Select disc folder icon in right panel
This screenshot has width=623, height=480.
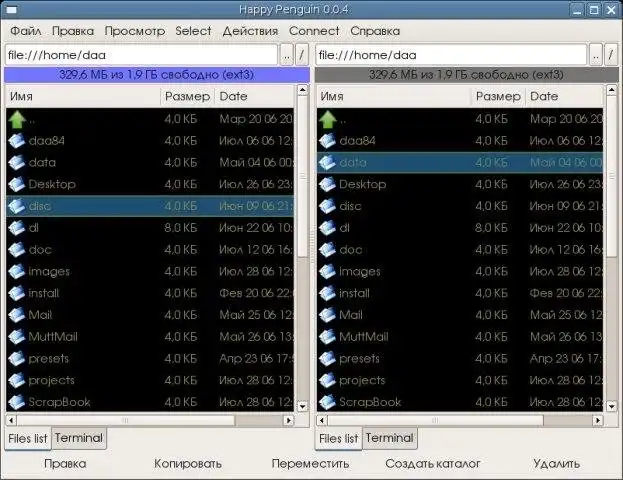point(328,206)
